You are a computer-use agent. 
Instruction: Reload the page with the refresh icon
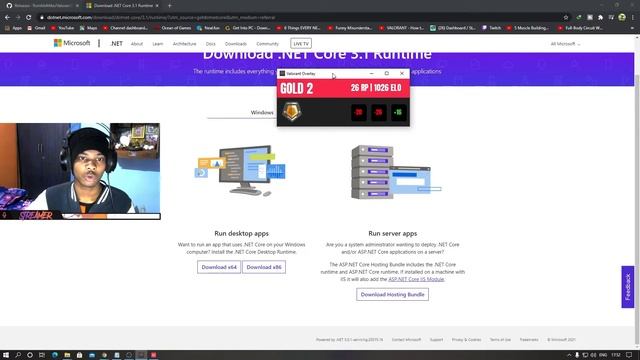pos(29,18)
